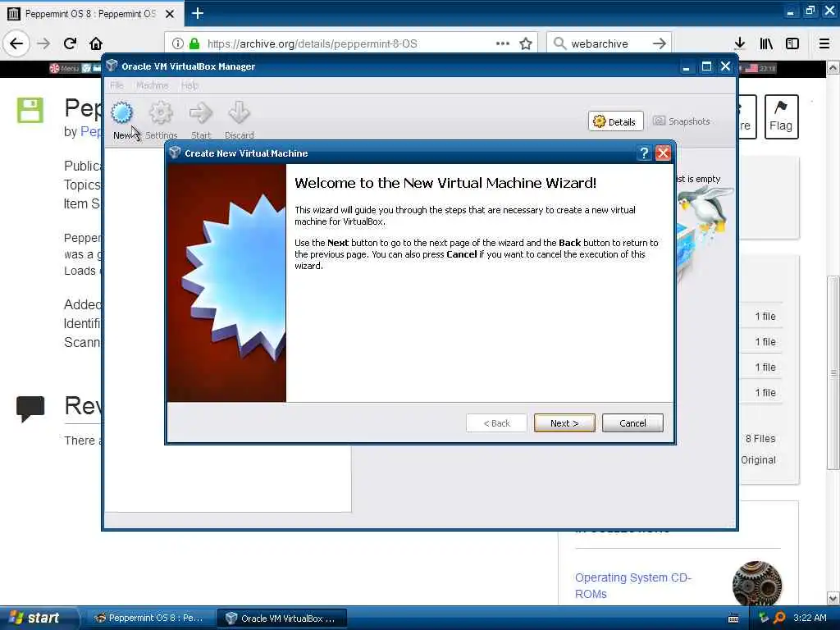Open a new browser tab with plus icon
This screenshot has width=840, height=630.
(x=198, y=13)
